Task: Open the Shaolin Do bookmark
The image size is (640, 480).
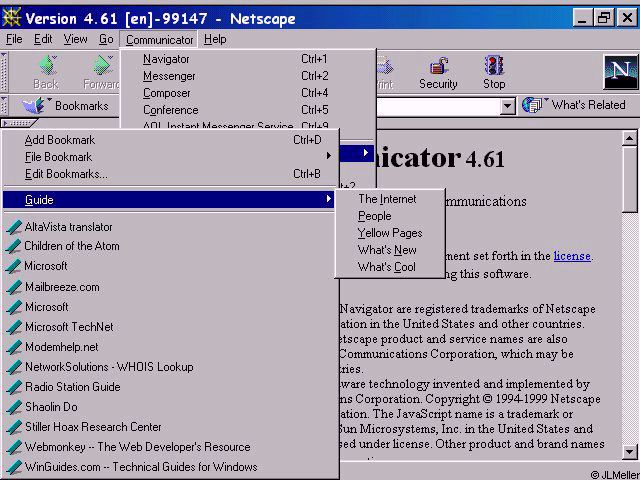Action: tap(51, 407)
